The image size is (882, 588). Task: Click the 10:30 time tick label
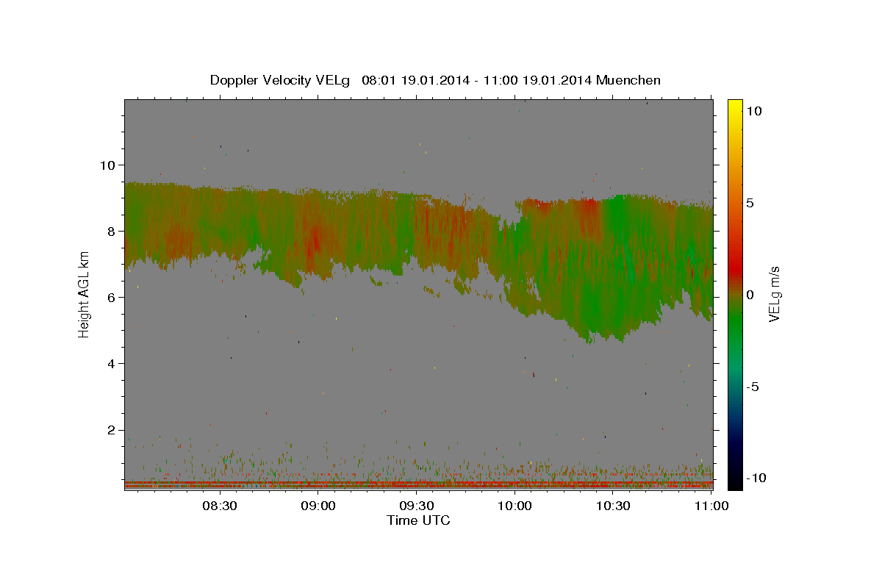click(613, 506)
